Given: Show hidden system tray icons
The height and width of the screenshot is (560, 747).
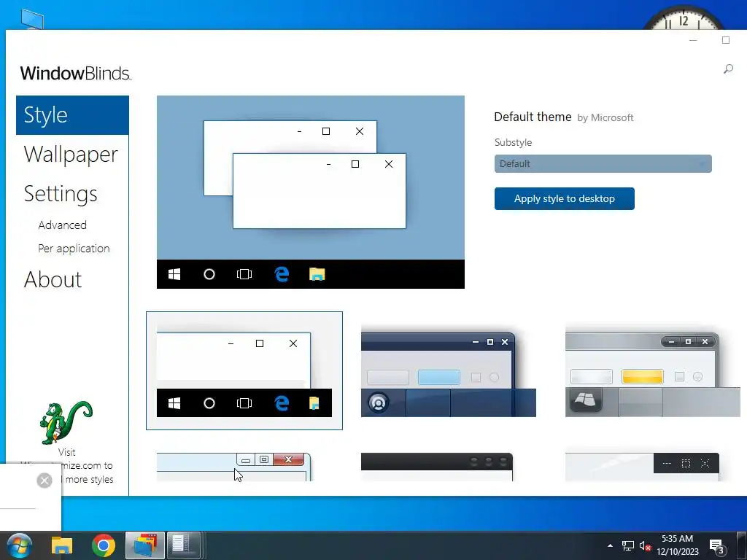Looking at the screenshot, I should coord(610,545).
